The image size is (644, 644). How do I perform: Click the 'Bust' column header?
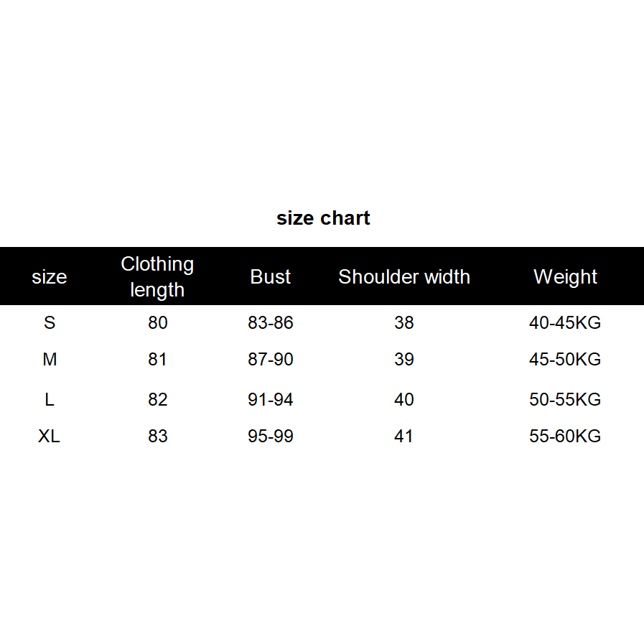(x=271, y=277)
